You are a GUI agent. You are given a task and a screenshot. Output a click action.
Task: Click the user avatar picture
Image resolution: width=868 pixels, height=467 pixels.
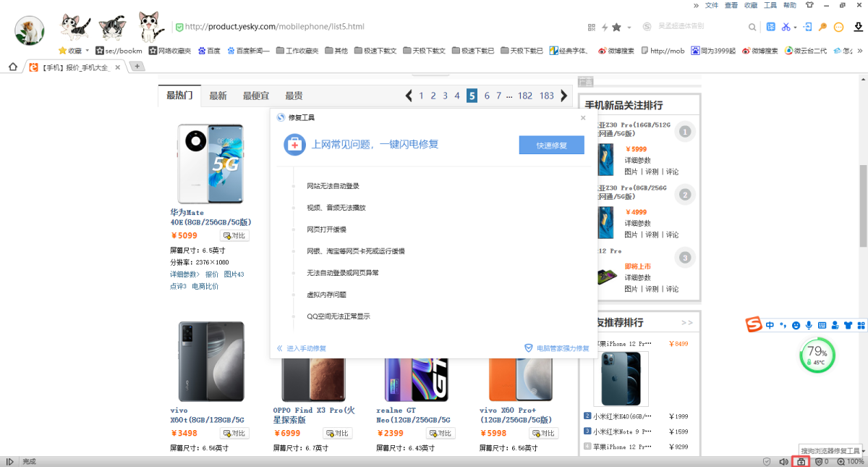(x=30, y=30)
